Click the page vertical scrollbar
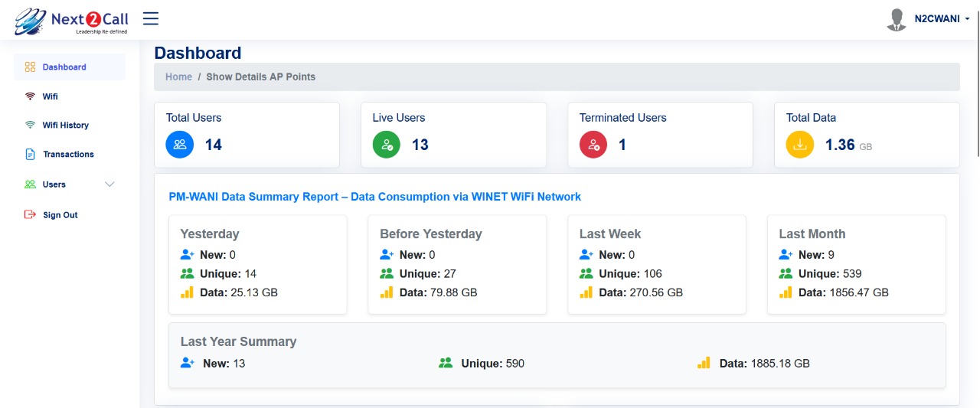980x408 pixels. [x=976, y=77]
